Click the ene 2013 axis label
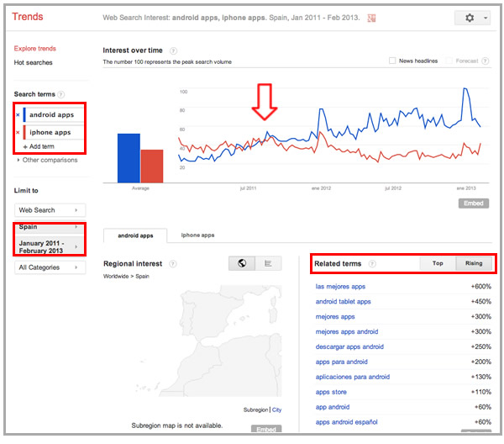The image size is (504, 444). coord(466,188)
